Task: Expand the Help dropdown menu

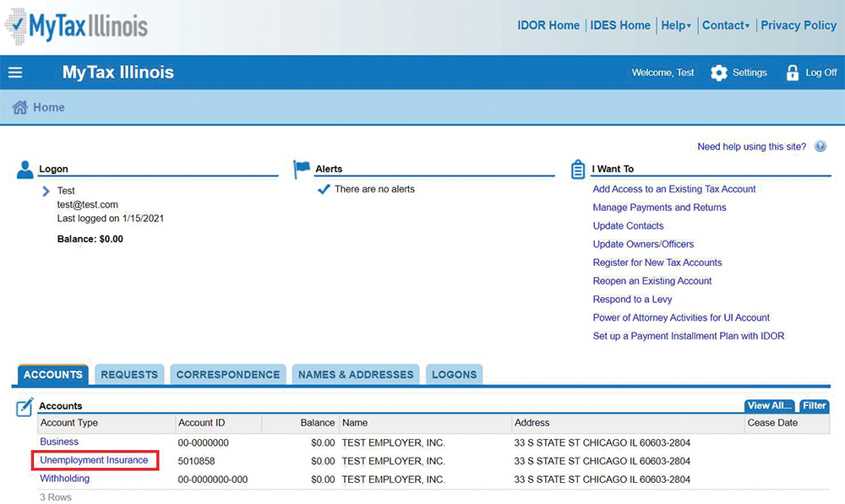Action: point(676,25)
